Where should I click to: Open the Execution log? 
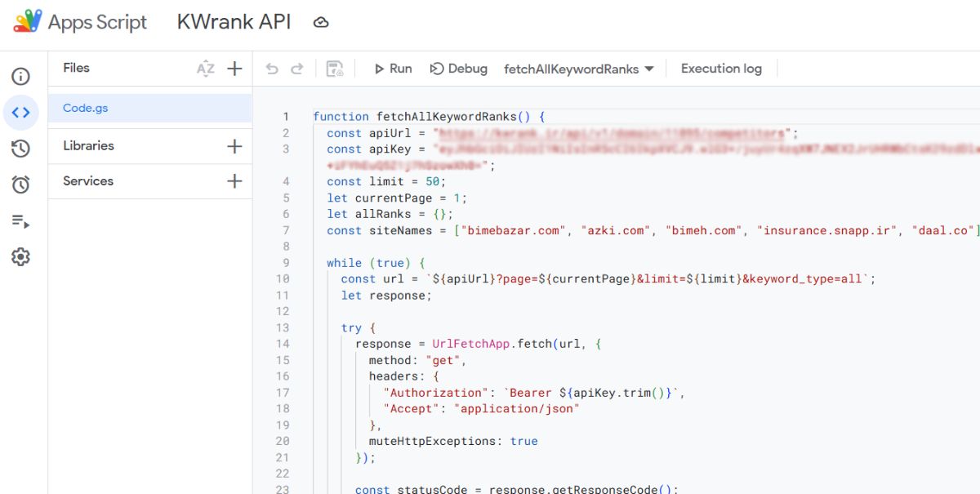coord(721,69)
